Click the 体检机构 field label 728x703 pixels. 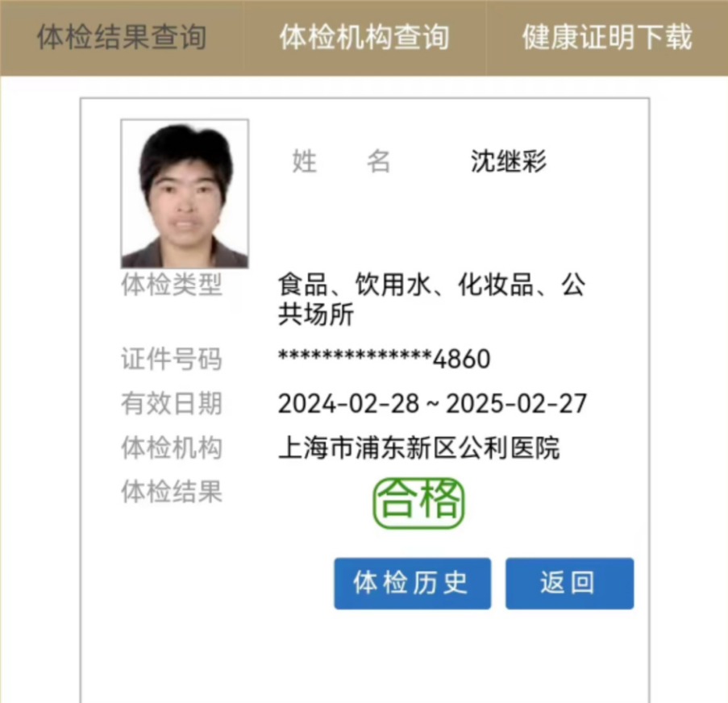[172, 447]
